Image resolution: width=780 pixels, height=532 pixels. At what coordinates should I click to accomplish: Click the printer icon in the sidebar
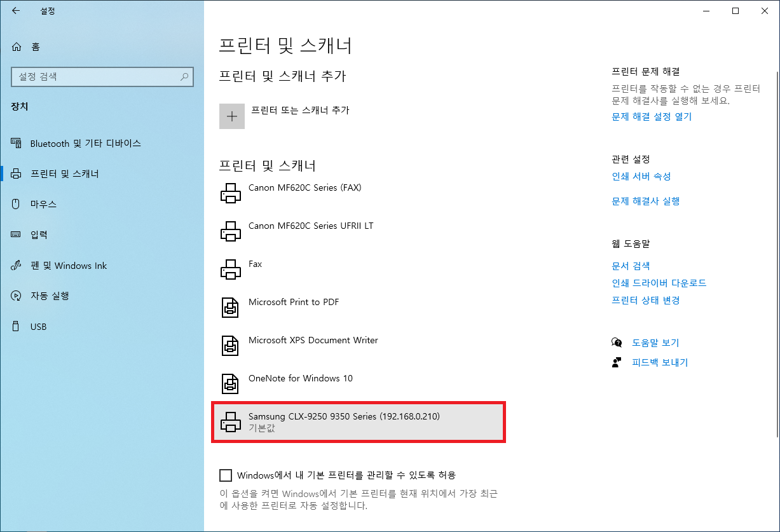(x=17, y=174)
